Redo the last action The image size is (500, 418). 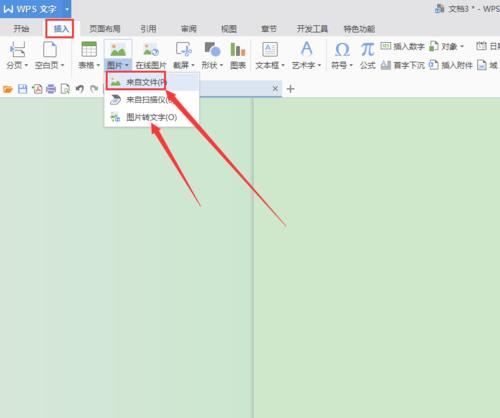tap(94, 89)
